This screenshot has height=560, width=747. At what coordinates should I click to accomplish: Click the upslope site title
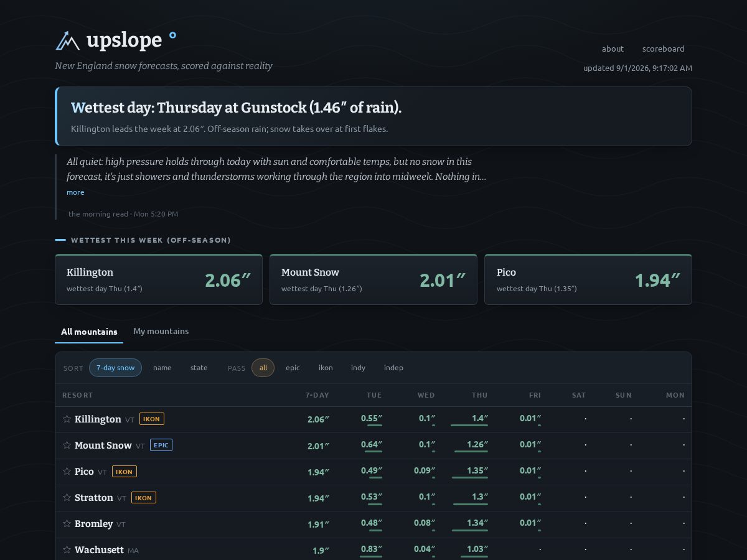tap(124, 40)
